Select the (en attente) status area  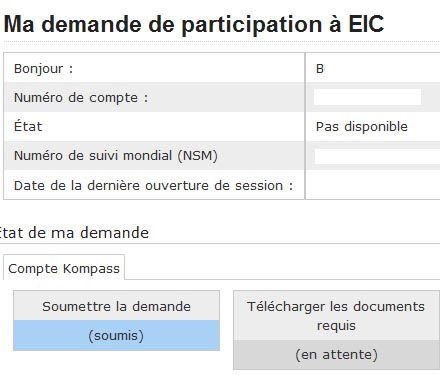[x=336, y=355]
